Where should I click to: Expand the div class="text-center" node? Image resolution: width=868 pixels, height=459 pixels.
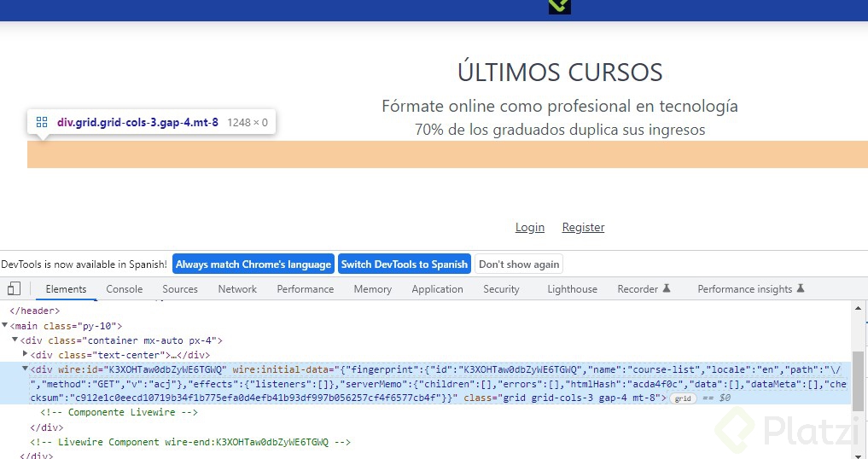click(25, 353)
